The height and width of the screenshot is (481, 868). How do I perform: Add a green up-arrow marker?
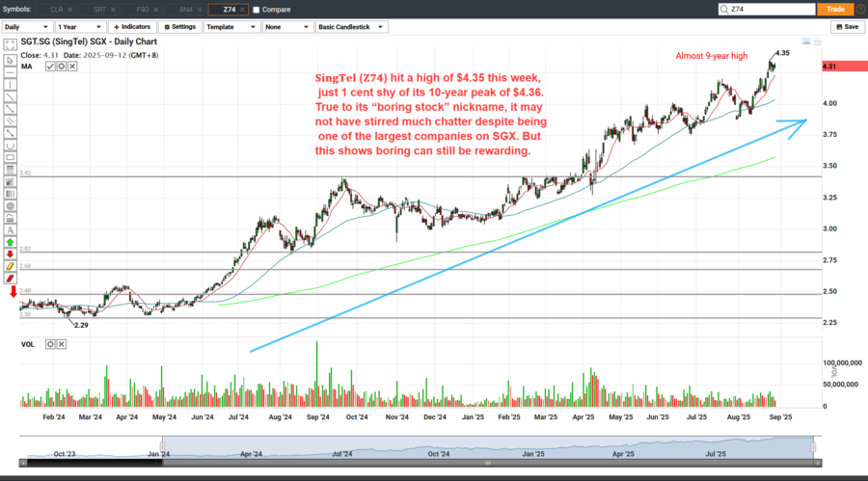[10, 243]
